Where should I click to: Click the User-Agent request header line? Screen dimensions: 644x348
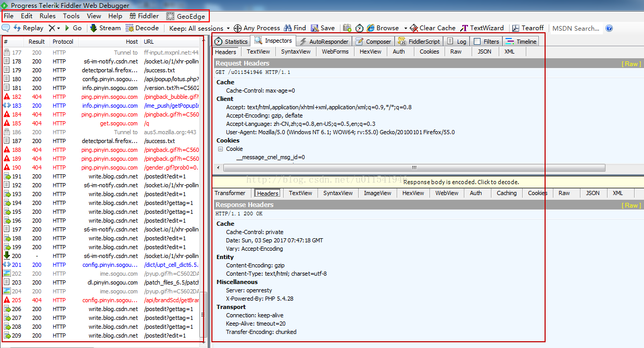pos(340,132)
